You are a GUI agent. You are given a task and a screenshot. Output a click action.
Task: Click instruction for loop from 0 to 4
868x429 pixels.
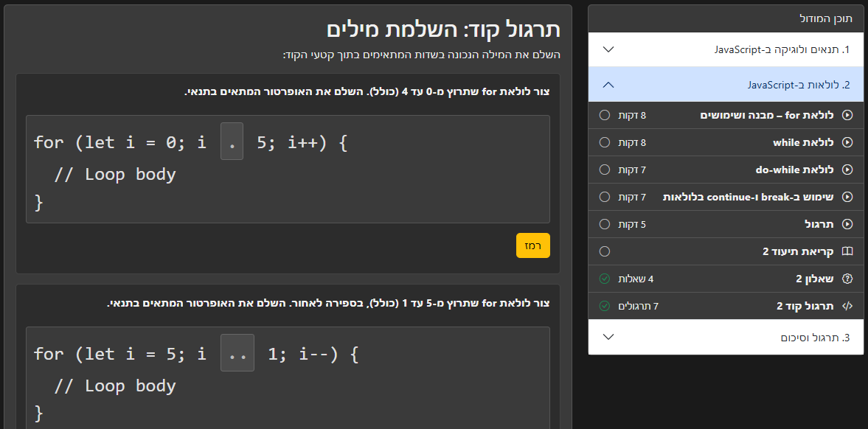coord(367,92)
